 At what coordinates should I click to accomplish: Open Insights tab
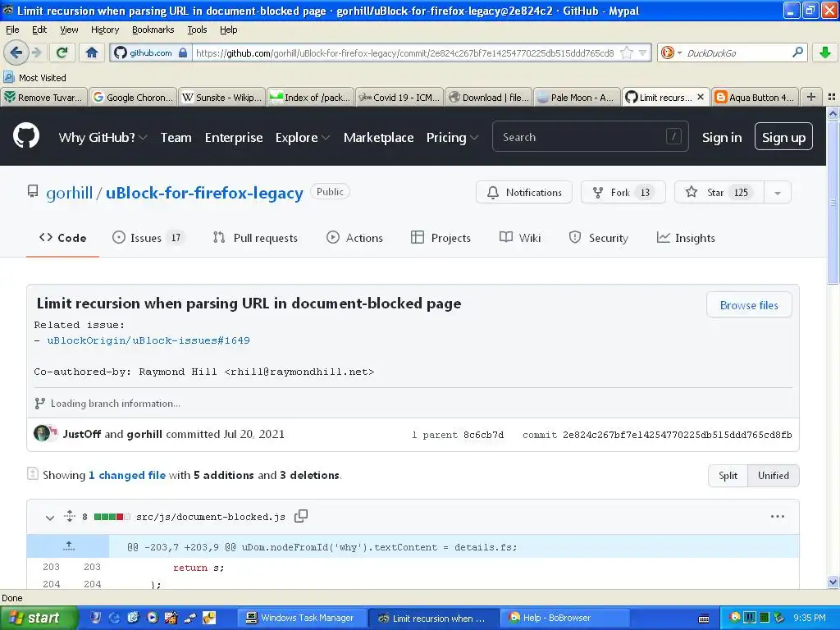(x=686, y=238)
